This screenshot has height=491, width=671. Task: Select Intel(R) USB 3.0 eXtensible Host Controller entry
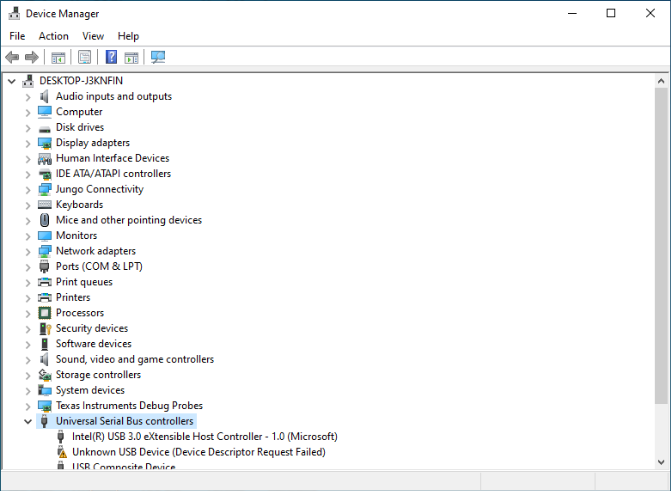[x=205, y=437]
